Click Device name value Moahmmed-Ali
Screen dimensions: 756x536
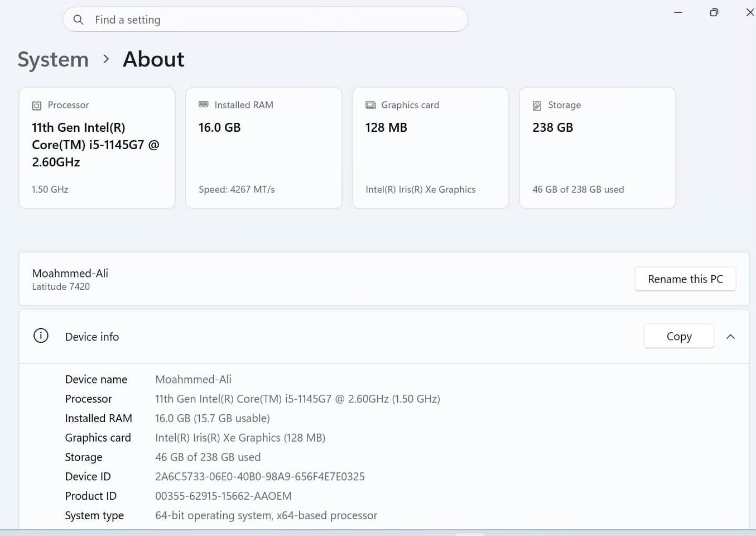pos(193,379)
